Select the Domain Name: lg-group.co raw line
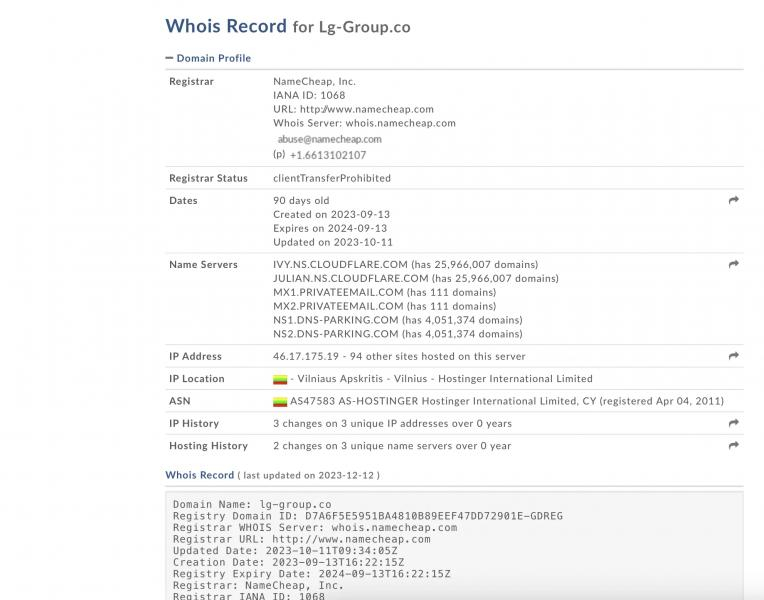The height and width of the screenshot is (600, 764). 252,504
